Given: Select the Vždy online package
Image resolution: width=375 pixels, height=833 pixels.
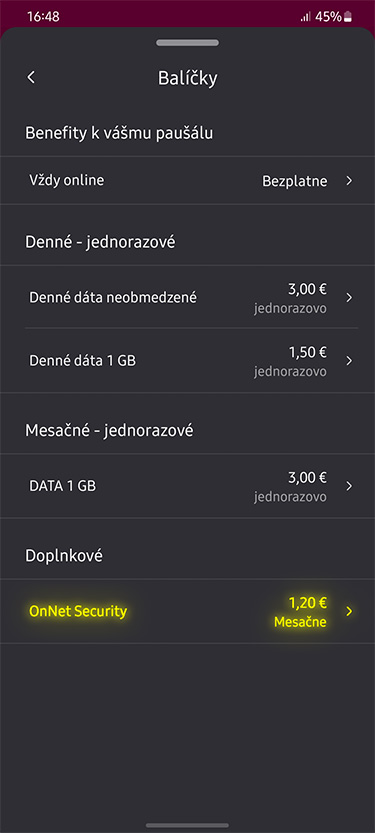Looking at the screenshot, I should [188, 181].
